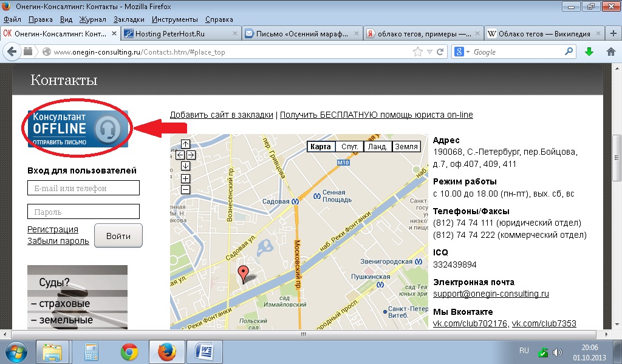Pan the map up with arrow button
Image resolution: width=622 pixels, height=364 pixels.
[x=186, y=144]
